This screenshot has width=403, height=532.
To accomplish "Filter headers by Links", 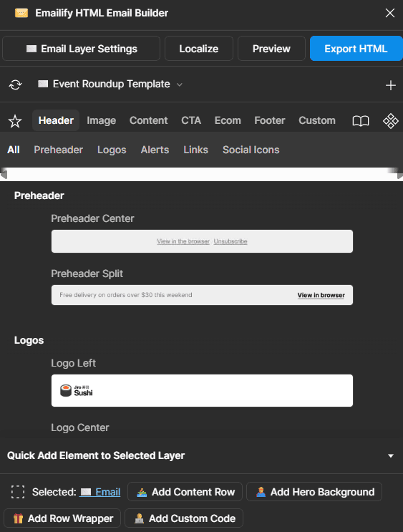I will [195, 150].
